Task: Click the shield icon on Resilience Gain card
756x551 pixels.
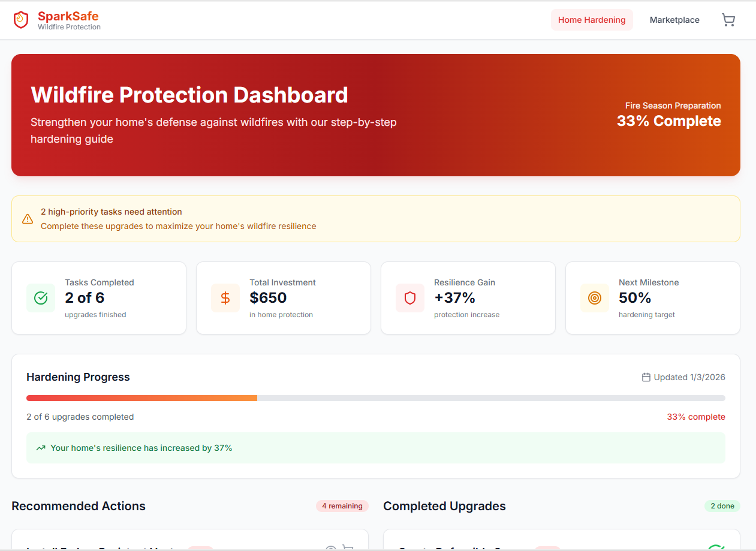Action: coord(410,297)
